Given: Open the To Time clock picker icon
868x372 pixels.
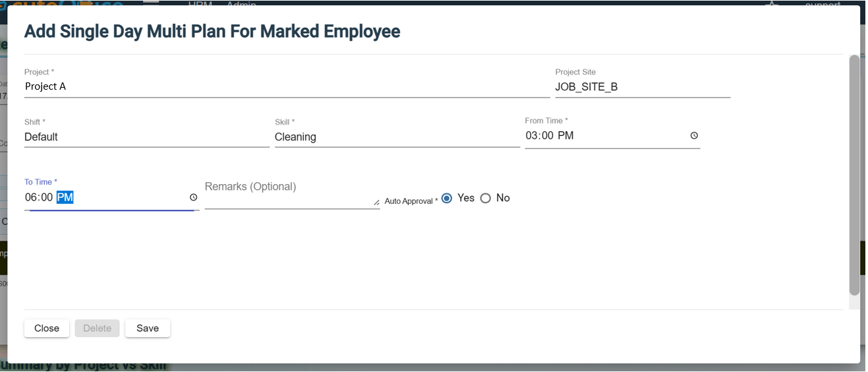Looking at the screenshot, I should pos(193,197).
